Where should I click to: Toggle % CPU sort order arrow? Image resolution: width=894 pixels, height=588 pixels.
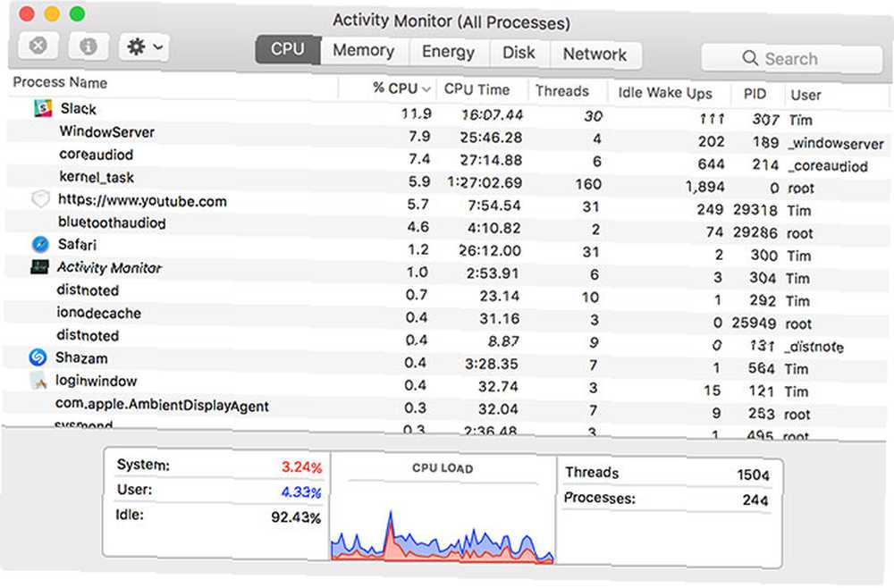coord(426,88)
